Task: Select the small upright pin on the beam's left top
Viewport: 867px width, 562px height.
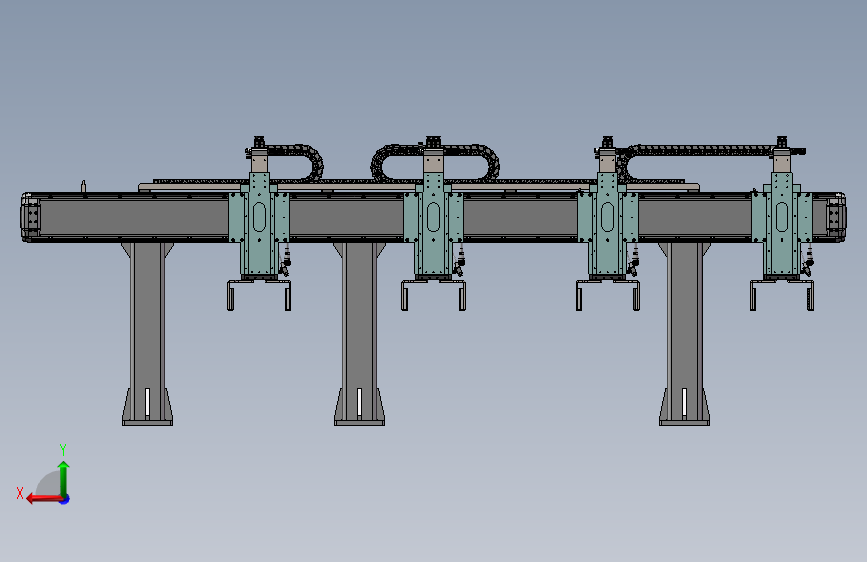Action: [83, 187]
